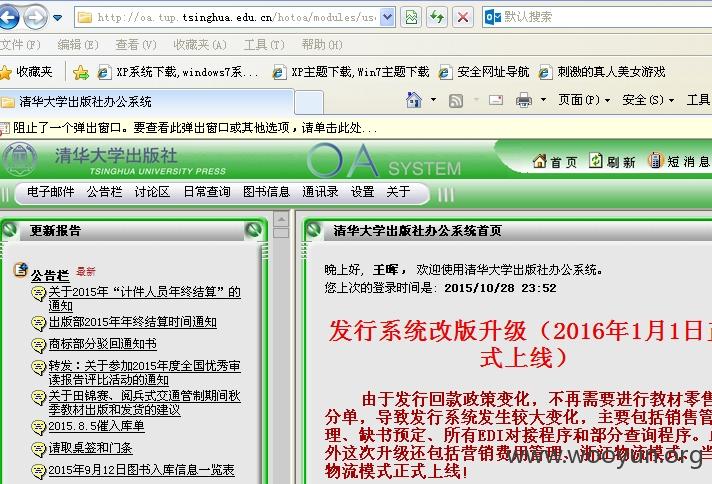Click the 公告栏 section icon
The image size is (712, 484).
click(20, 270)
